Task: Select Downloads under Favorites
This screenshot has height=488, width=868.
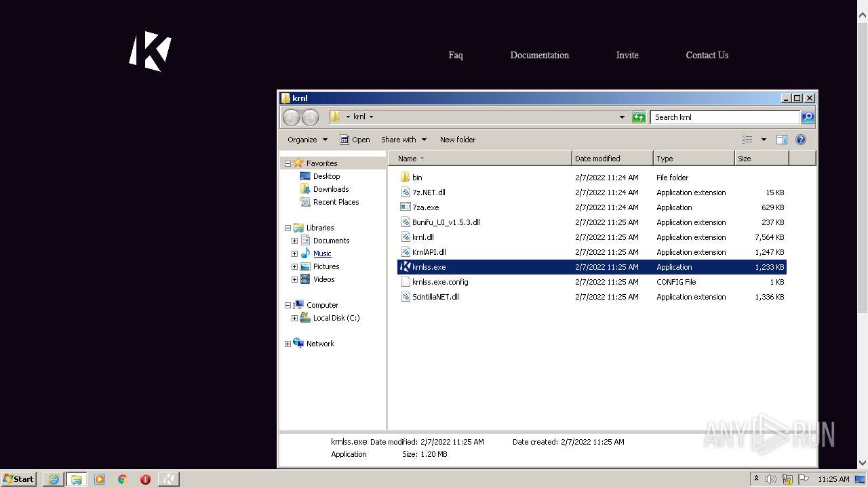Action: click(331, 189)
